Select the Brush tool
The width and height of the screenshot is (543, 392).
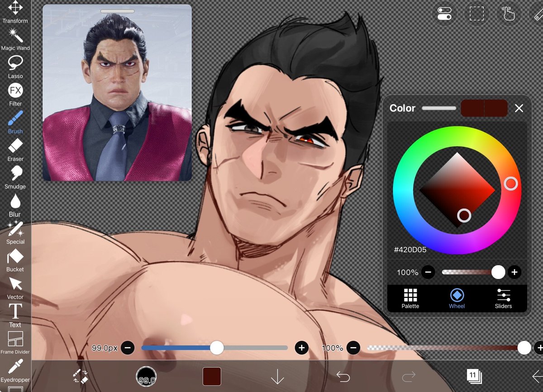pyautogui.click(x=15, y=123)
